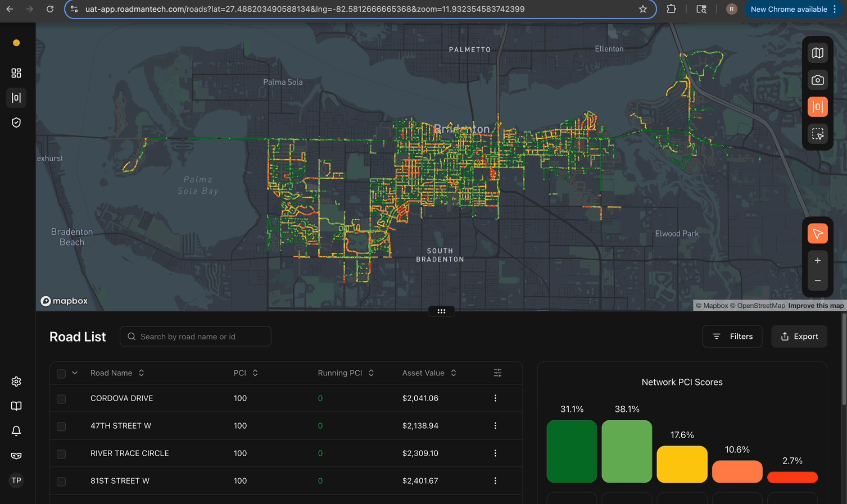Screen dimensions: 847x504
Task: Check the CORDOVA DRIVE row checkbox
Action: click(x=61, y=399)
